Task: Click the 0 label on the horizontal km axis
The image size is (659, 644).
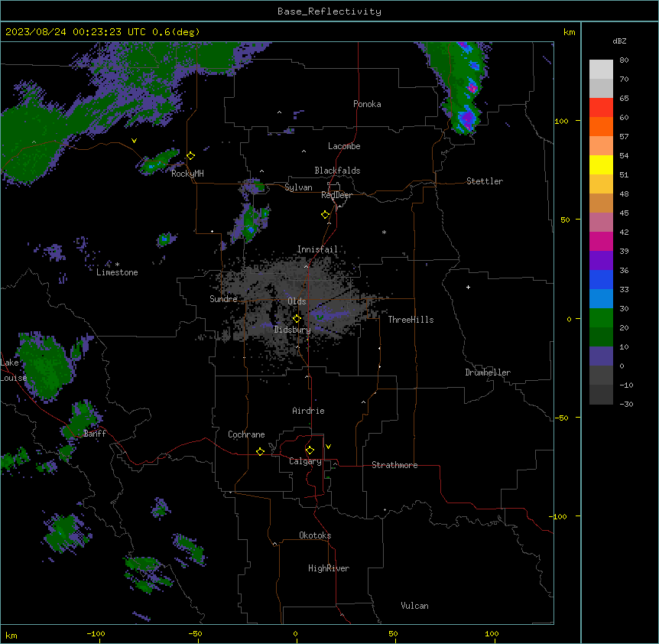Action: coord(295,633)
